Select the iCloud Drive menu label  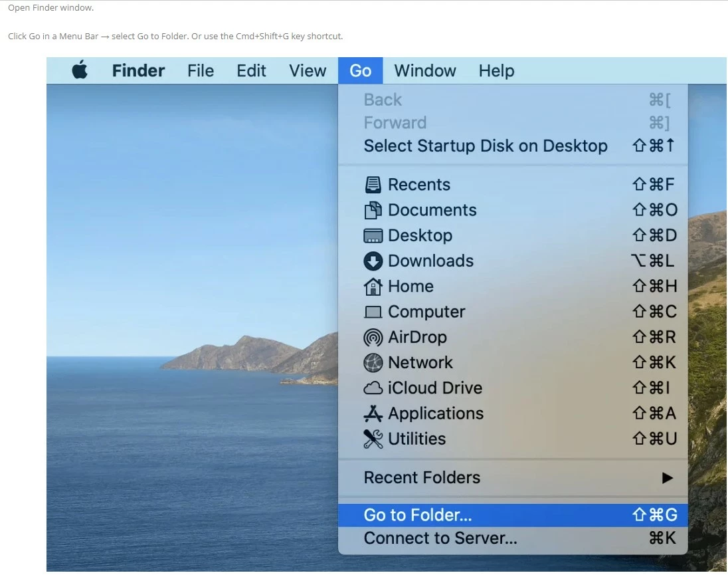(435, 388)
